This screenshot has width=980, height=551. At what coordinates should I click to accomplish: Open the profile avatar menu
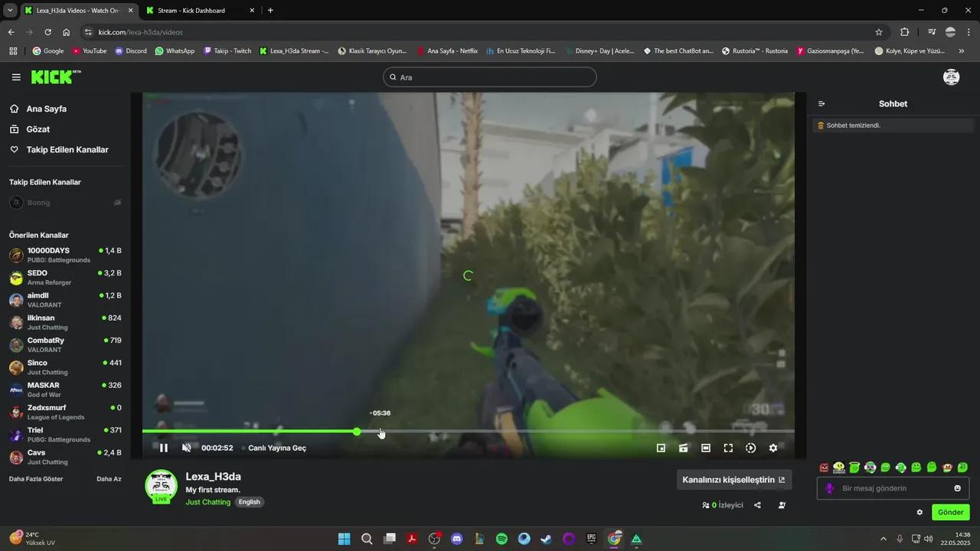coord(951,77)
